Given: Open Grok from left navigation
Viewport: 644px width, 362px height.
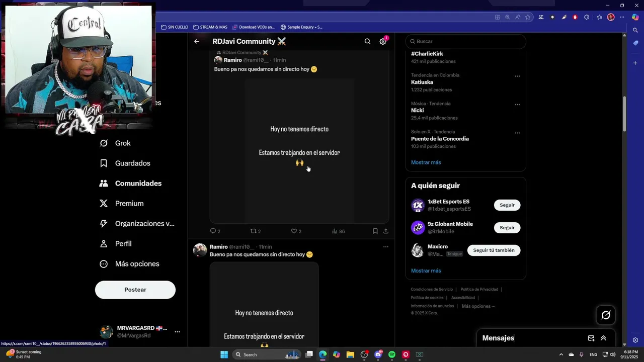Looking at the screenshot, I should (115, 143).
